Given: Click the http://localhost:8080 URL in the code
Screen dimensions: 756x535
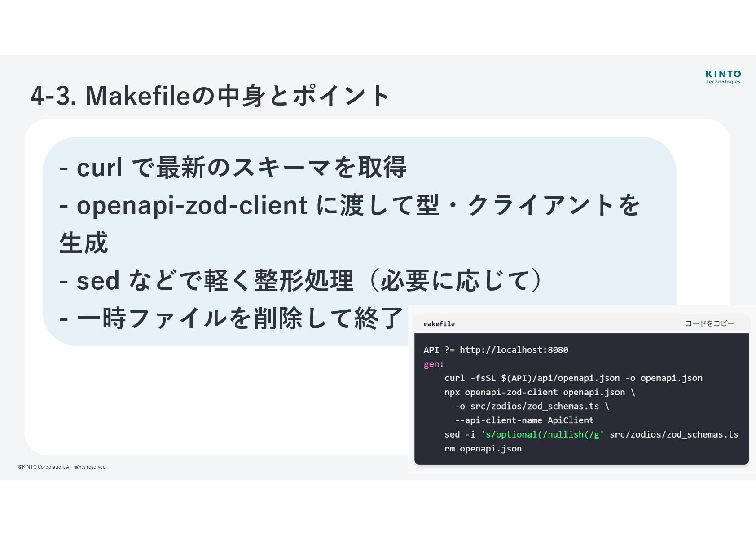Looking at the screenshot, I should (514, 350).
